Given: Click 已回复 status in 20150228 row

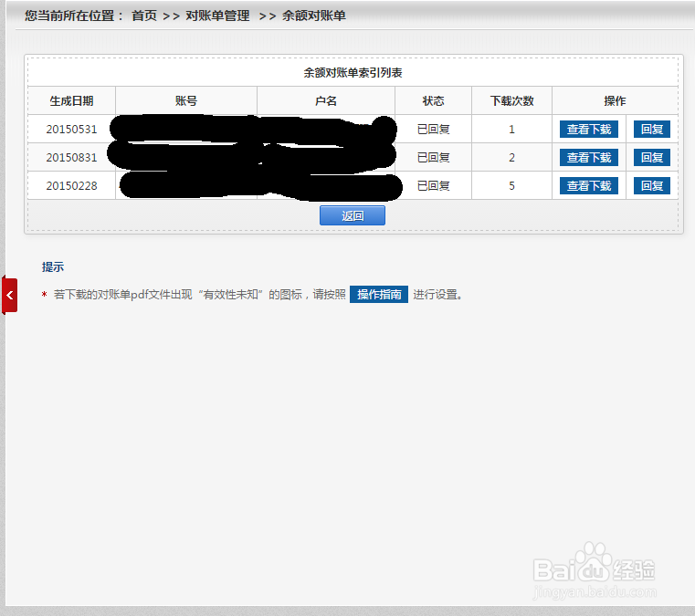Looking at the screenshot, I should pos(433,186).
